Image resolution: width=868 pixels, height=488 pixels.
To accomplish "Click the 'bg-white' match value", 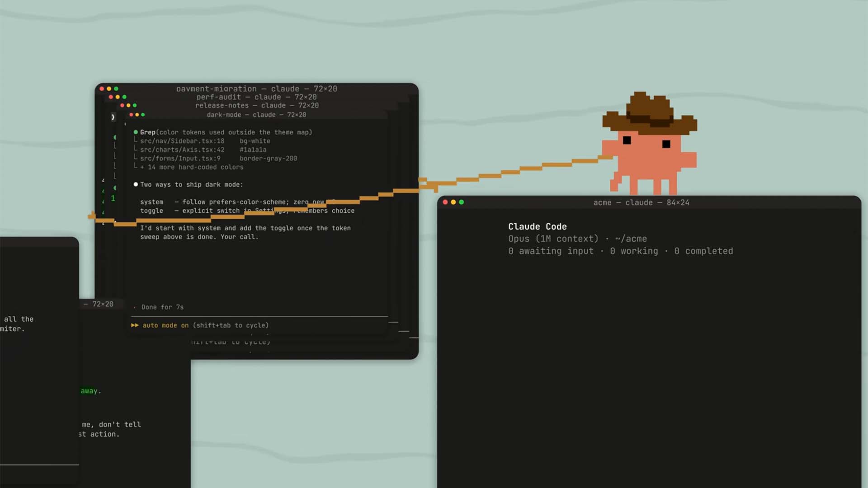I will (255, 141).
